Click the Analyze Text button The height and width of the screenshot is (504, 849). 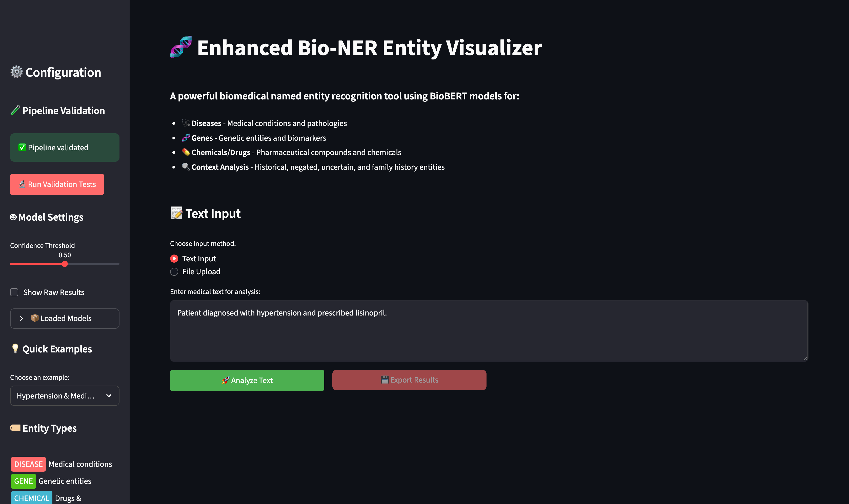pos(247,380)
